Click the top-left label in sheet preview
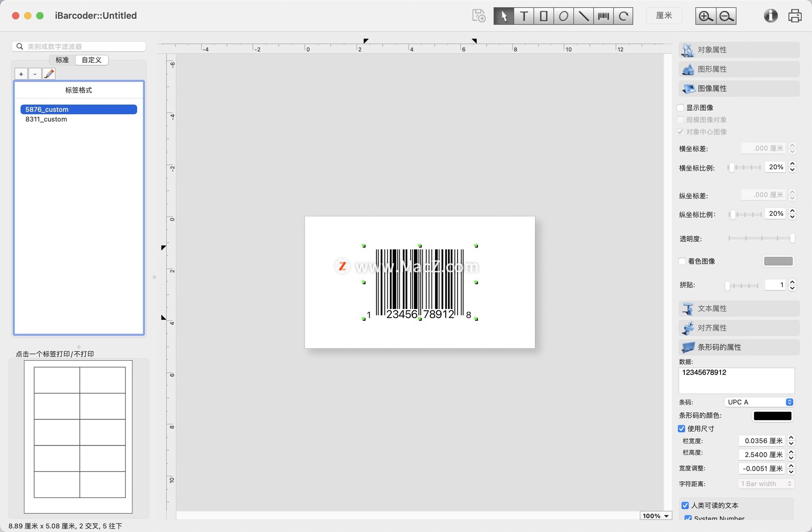The width and height of the screenshot is (812, 532). point(57,380)
